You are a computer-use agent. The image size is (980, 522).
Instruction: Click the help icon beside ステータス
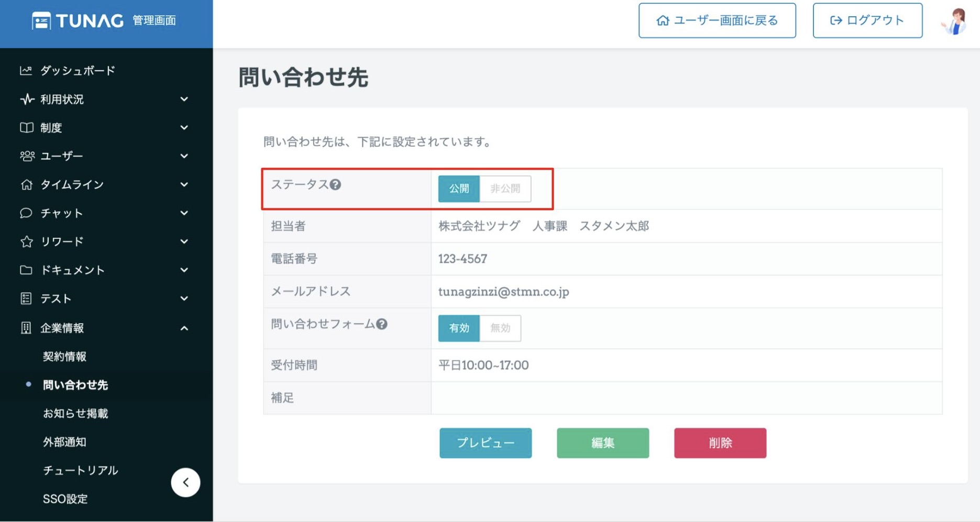(336, 184)
